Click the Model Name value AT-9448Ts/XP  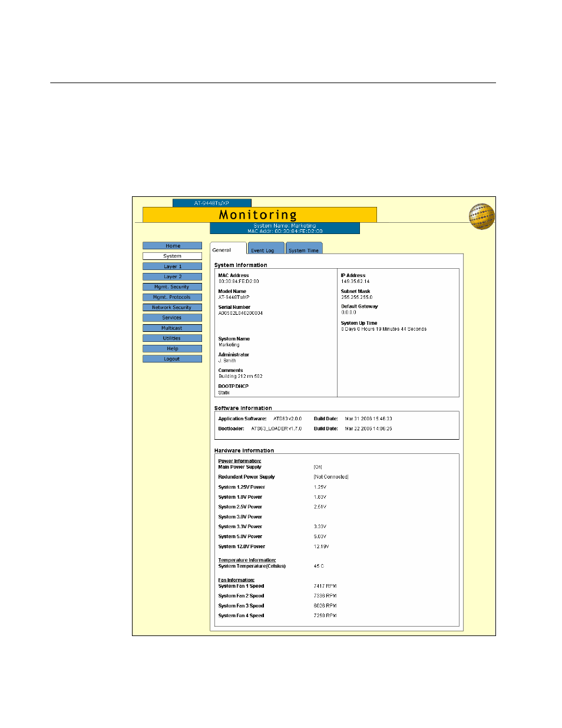(234, 298)
